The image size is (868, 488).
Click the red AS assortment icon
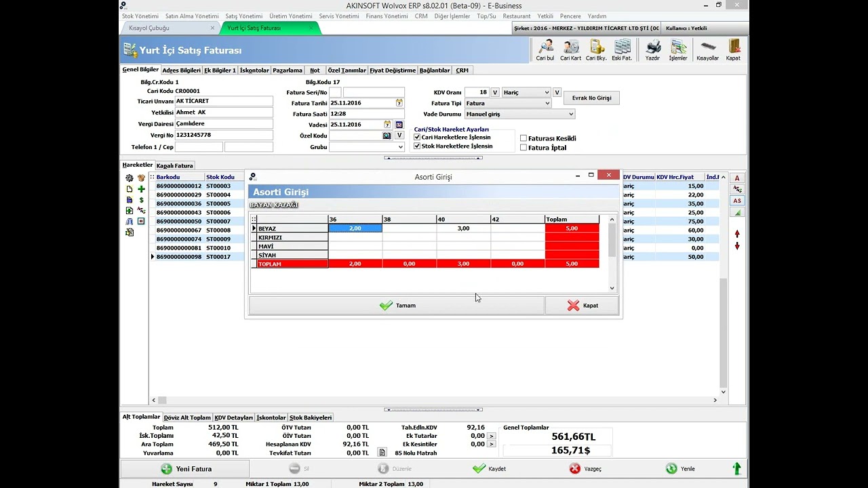[737, 201]
